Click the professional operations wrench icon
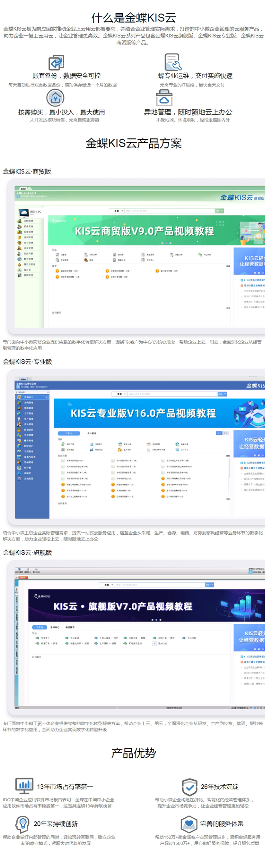 [172, 62]
